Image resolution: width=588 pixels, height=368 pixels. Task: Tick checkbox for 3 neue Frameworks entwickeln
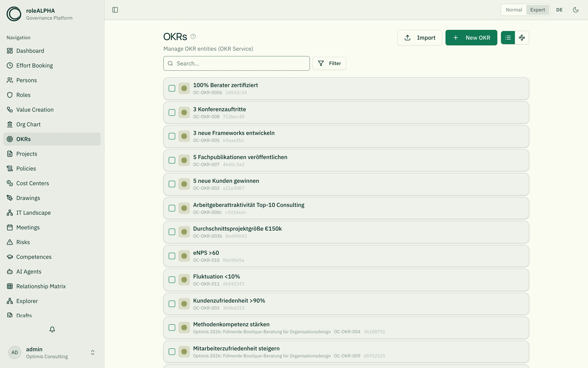172,136
